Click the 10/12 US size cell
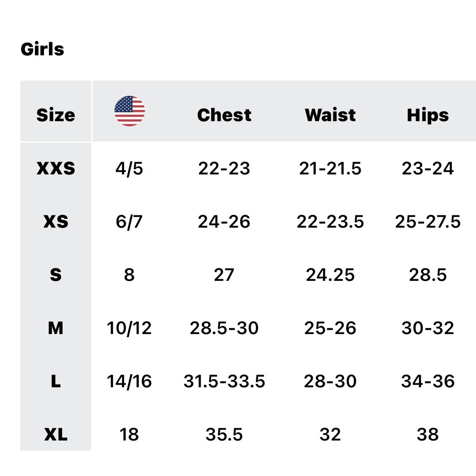The height and width of the screenshot is (476, 476). point(129,328)
